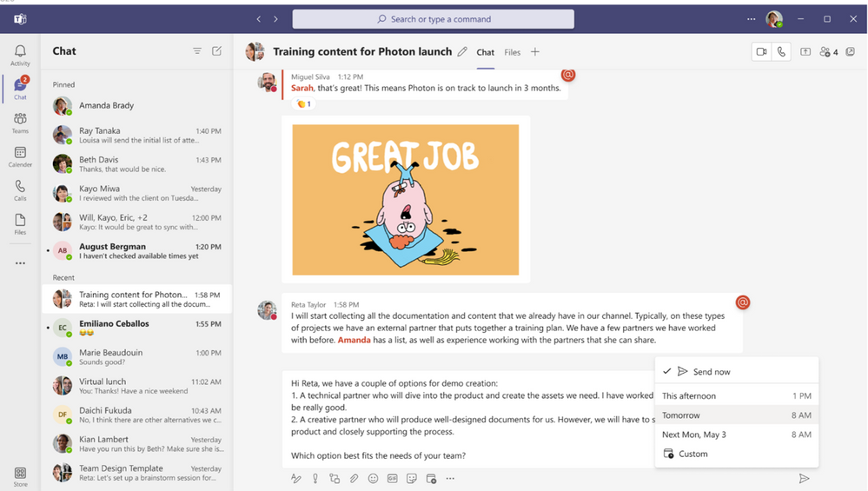Schedule send for Tomorrow 8 AM
The width and height of the screenshot is (868, 491).
(736, 415)
